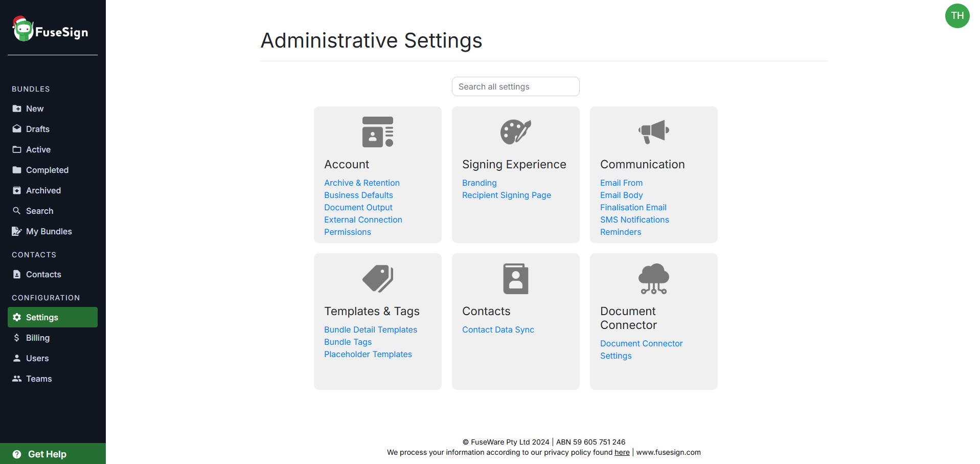Click the Signing Experience palette icon

pos(516,132)
